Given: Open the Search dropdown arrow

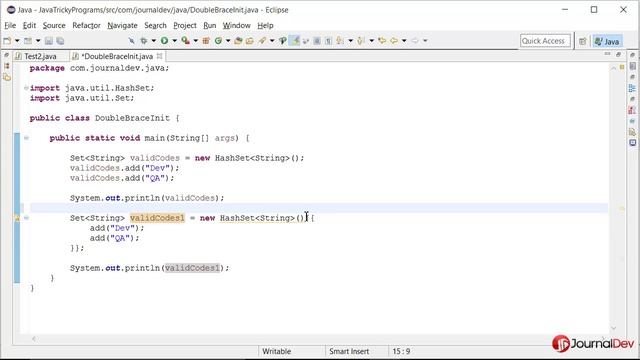Looking at the screenshot, I should click(x=272, y=41).
